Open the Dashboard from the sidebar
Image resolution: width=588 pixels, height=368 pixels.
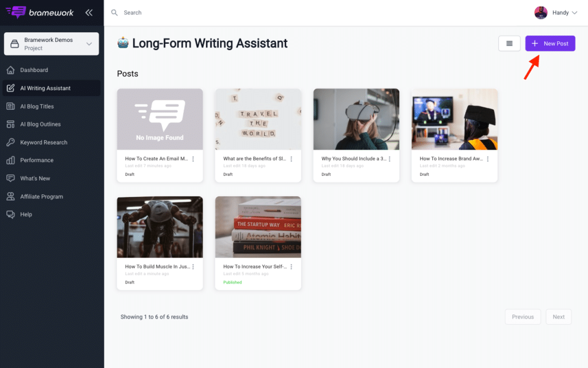[x=34, y=70]
